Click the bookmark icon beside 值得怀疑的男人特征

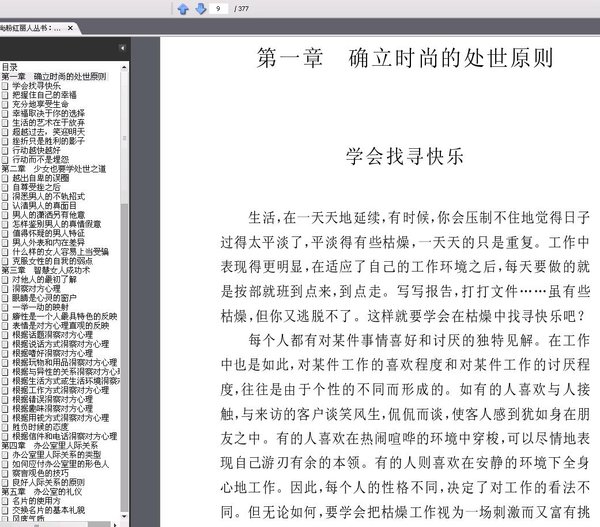pyautogui.click(x=5, y=233)
